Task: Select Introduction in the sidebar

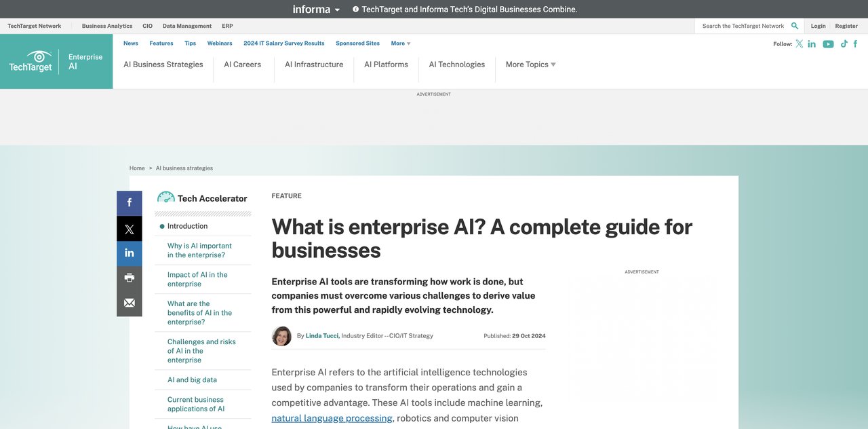Action: coord(187,226)
